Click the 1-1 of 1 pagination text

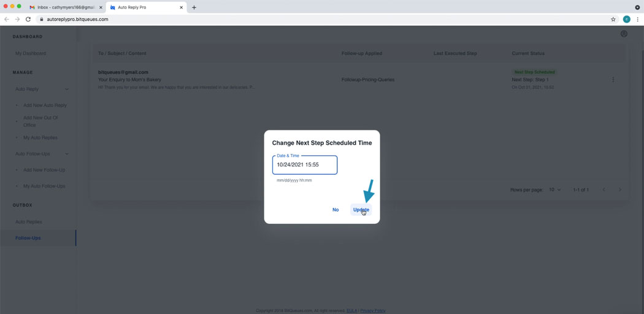click(581, 190)
